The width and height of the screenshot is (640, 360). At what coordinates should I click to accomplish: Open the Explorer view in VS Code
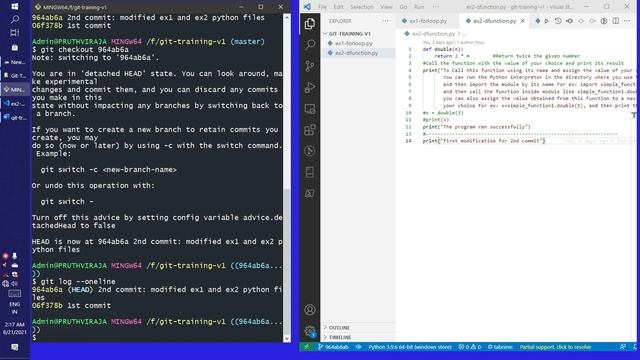(x=310, y=24)
